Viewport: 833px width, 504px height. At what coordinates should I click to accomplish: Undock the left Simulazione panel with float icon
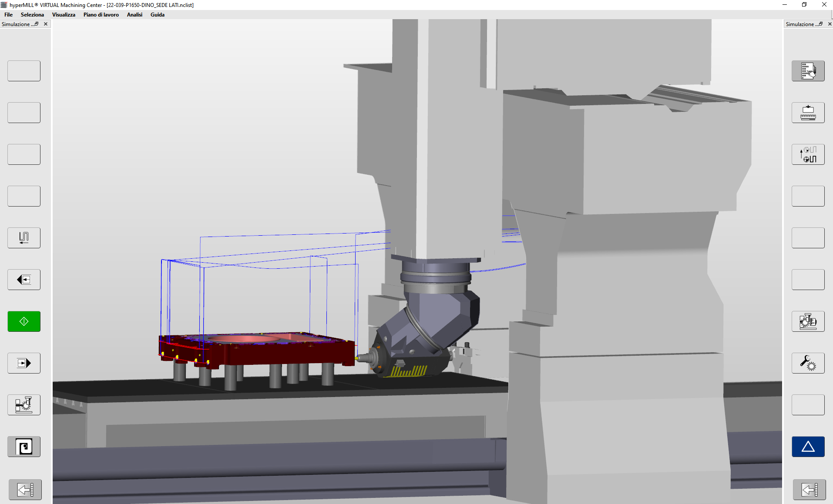click(x=37, y=24)
